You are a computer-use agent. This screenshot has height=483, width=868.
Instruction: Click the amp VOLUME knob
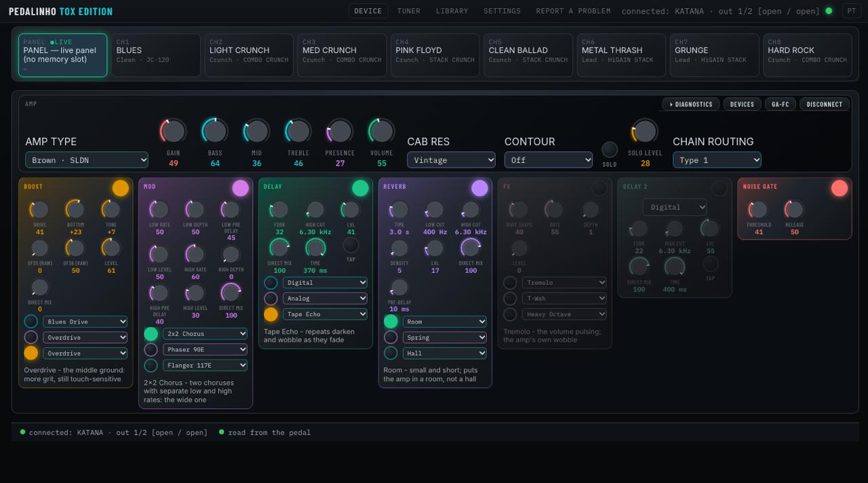tap(382, 131)
